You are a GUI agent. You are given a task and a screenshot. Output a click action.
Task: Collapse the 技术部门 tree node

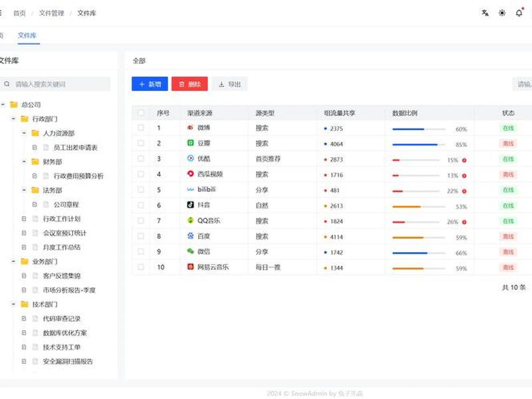pos(13,304)
